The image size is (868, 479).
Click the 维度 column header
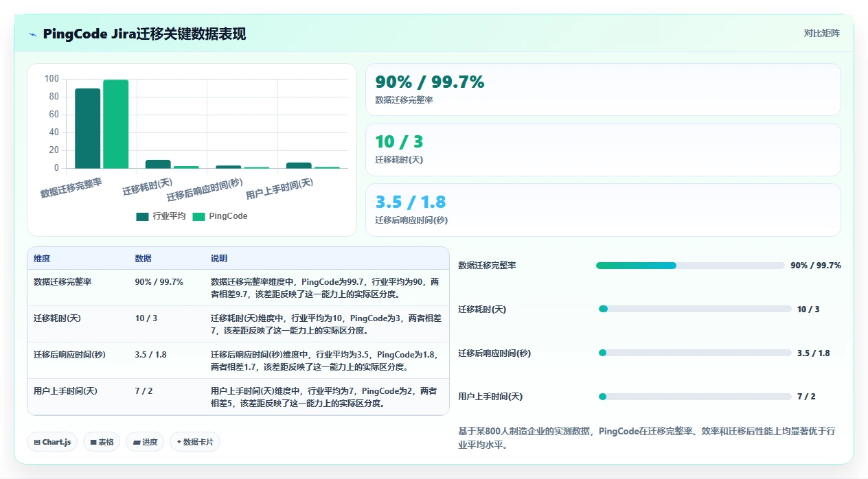pos(42,259)
